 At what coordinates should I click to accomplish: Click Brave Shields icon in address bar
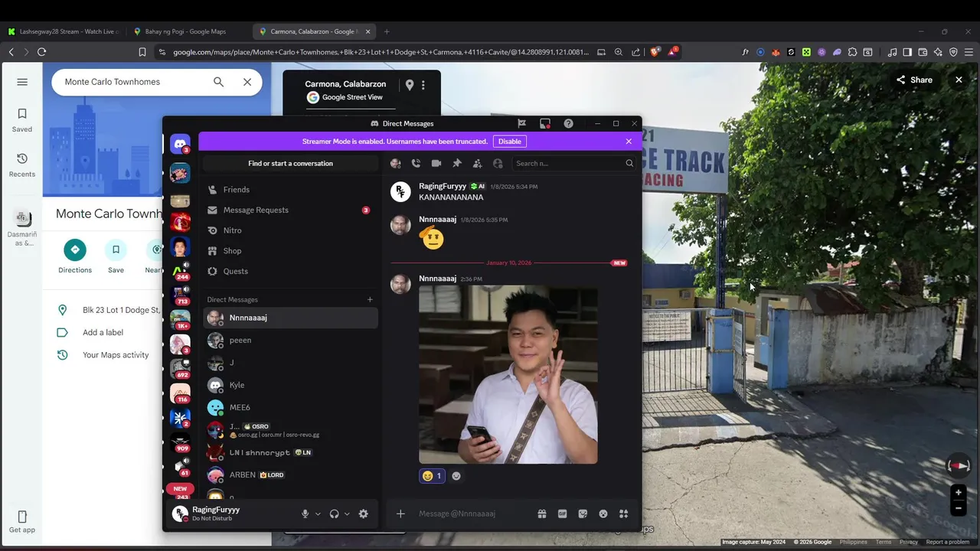click(x=655, y=52)
